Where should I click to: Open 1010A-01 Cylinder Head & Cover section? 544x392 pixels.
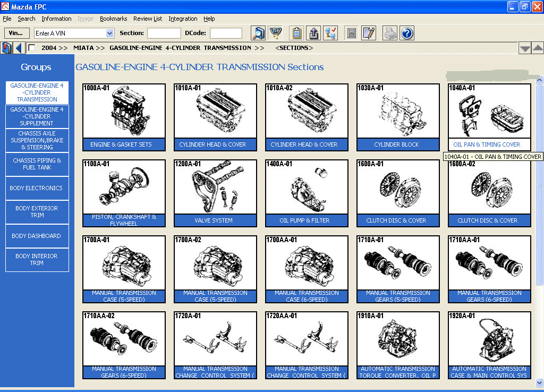coord(215,117)
